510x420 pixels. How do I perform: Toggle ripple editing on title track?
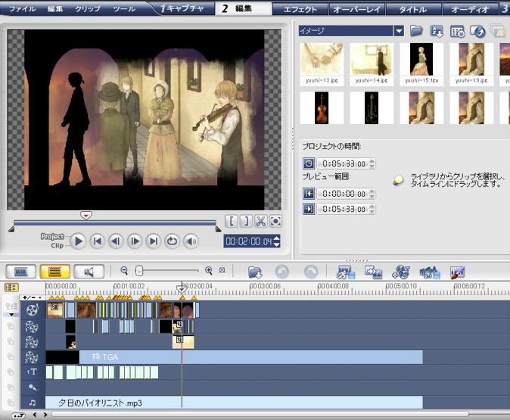11,372
